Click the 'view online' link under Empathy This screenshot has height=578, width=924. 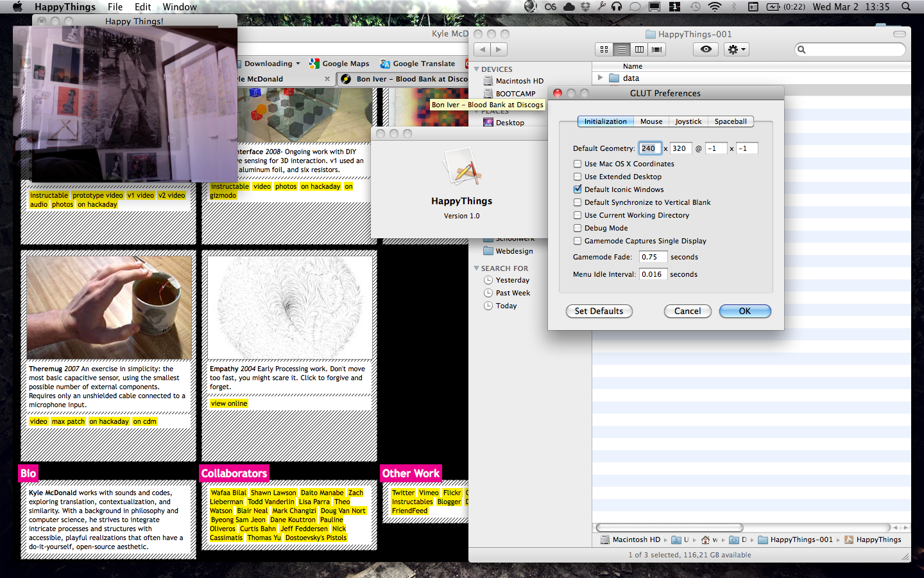[229, 403]
